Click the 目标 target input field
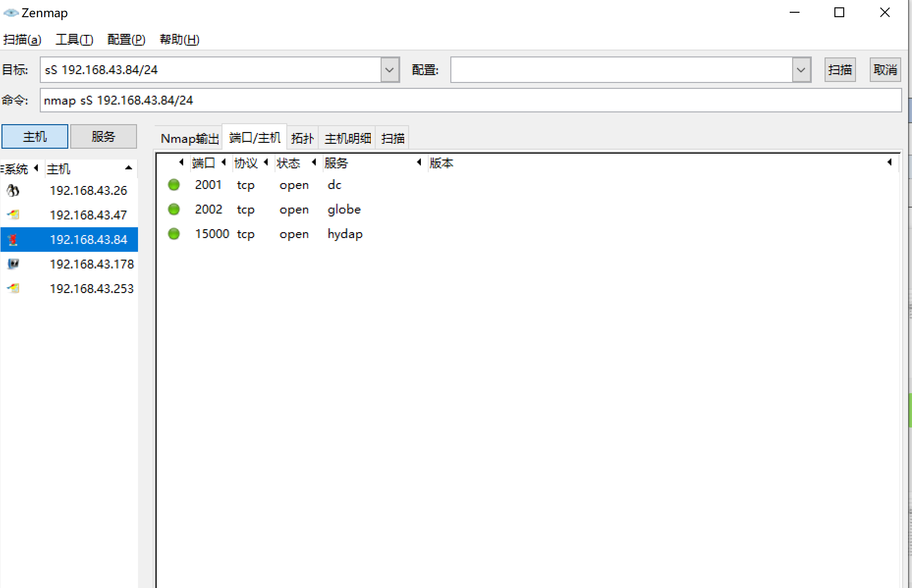The height and width of the screenshot is (588, 912). tap(211, 70)
